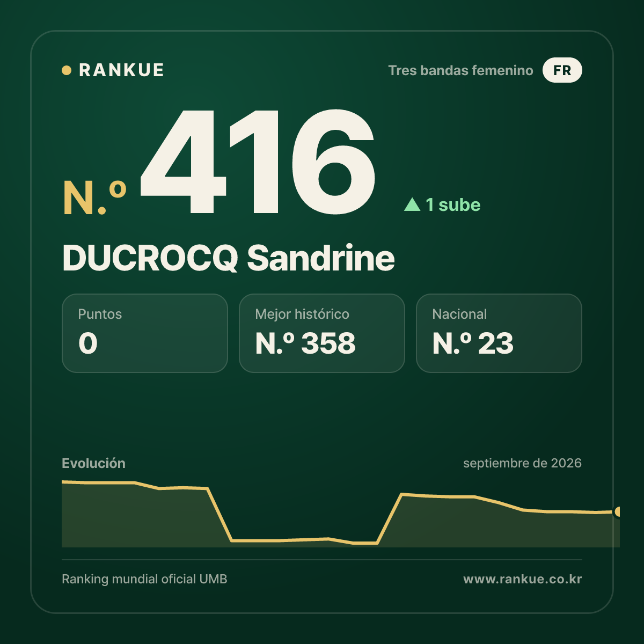
Task: Click the green up-triangle trend icon
Action: pos(412,204)
